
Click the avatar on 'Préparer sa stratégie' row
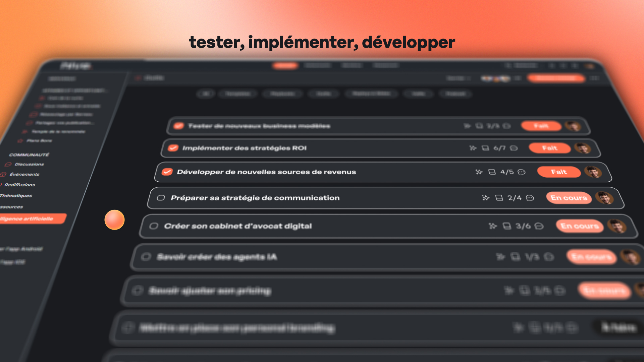(x=604, y=198)
